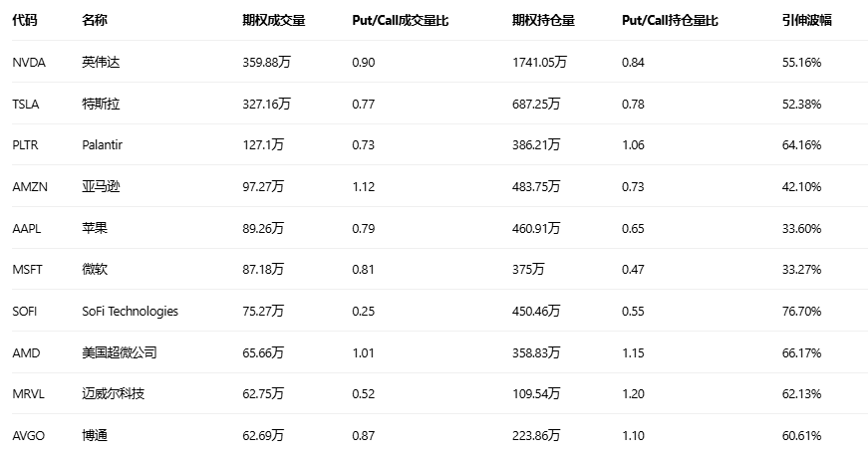Click SOFI's 76.70% implied volatility value

pyautogui.click(x=802, y=312)
